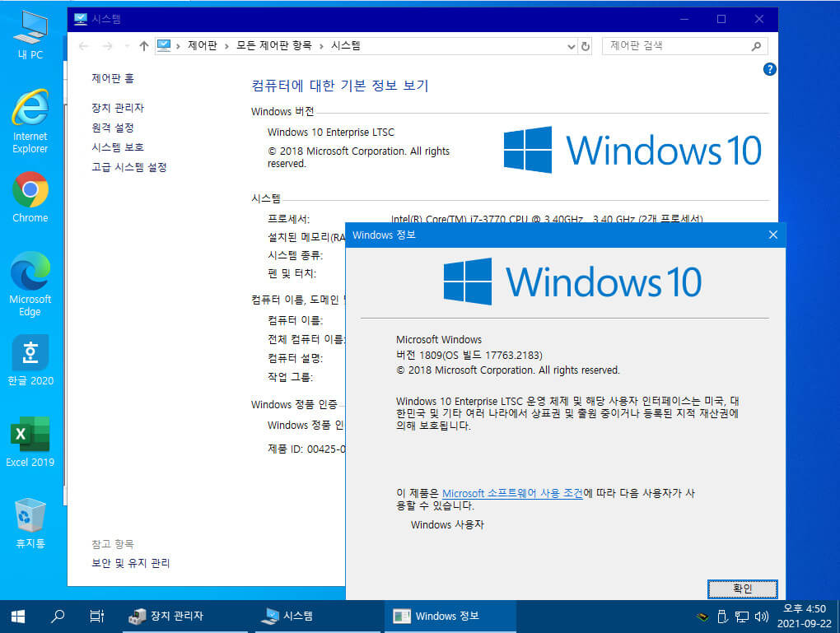Open the recent locations dropdown arrow
This screenshot has width=840, height=633.
click(127, 46)
